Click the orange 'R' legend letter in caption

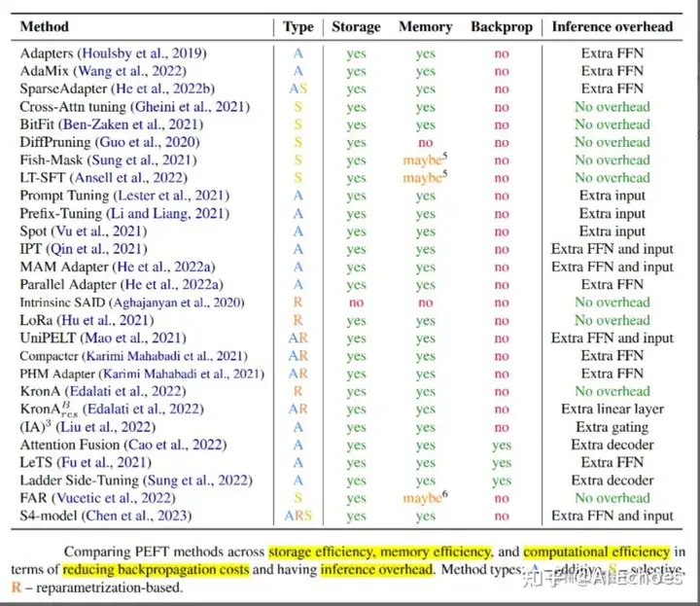pyautogui.click(x=17, y=588)
